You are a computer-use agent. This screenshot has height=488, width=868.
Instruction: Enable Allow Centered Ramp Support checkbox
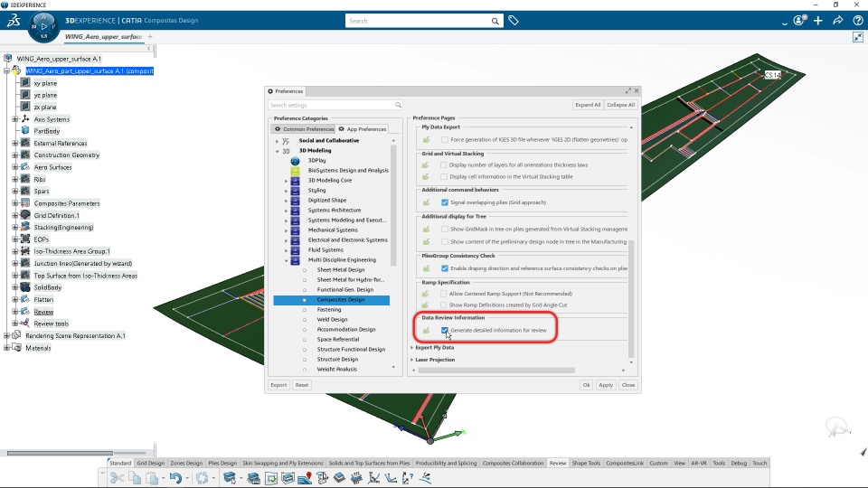click(x=444, y=294)
